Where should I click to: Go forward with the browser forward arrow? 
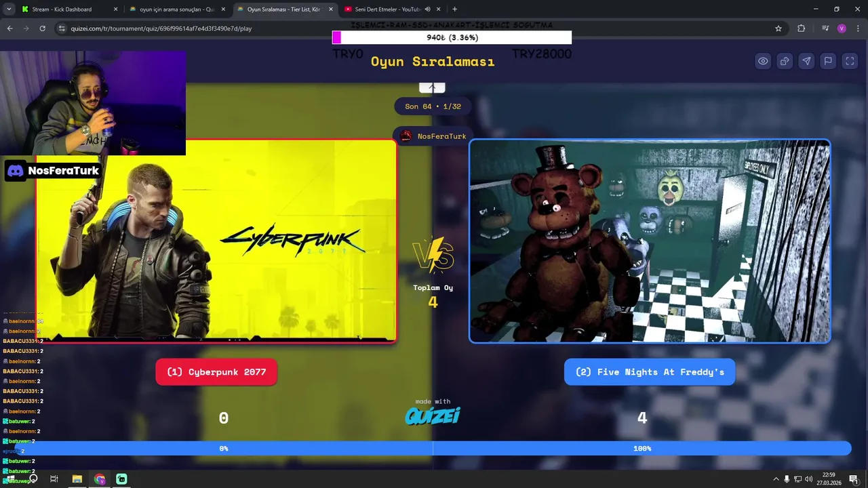(x=26, y=28)
